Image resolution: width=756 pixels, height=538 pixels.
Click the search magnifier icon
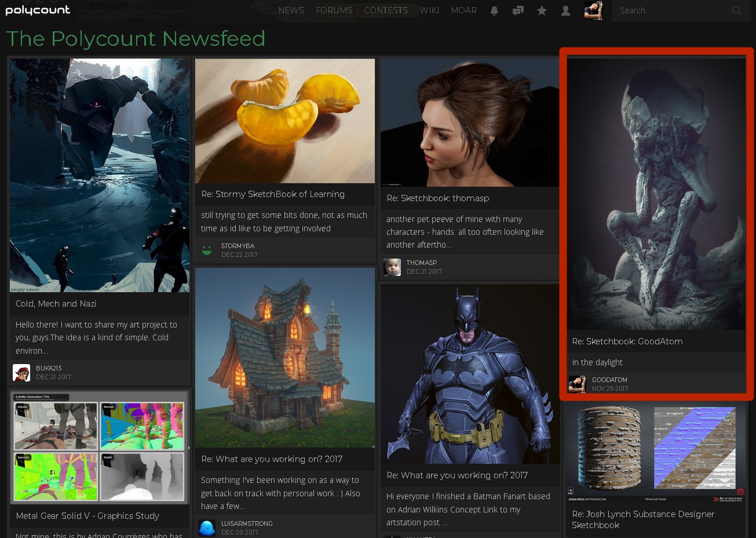736,10
